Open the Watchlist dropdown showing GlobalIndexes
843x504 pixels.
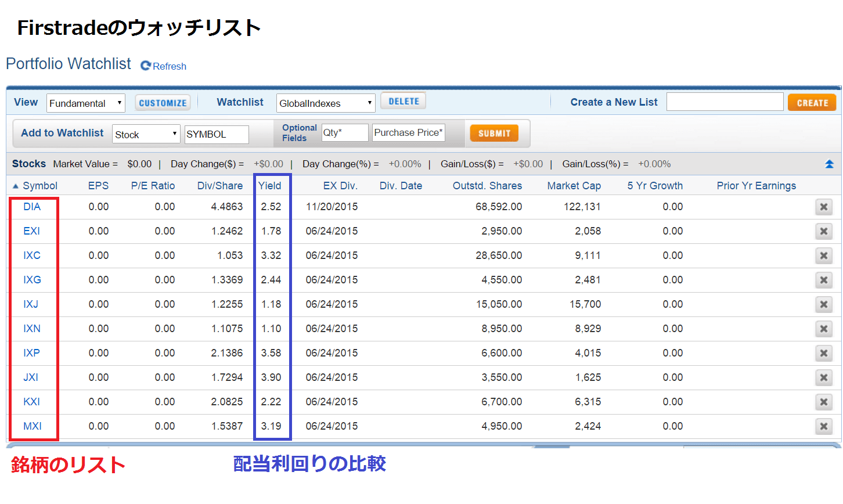click(x=325, y=103)
